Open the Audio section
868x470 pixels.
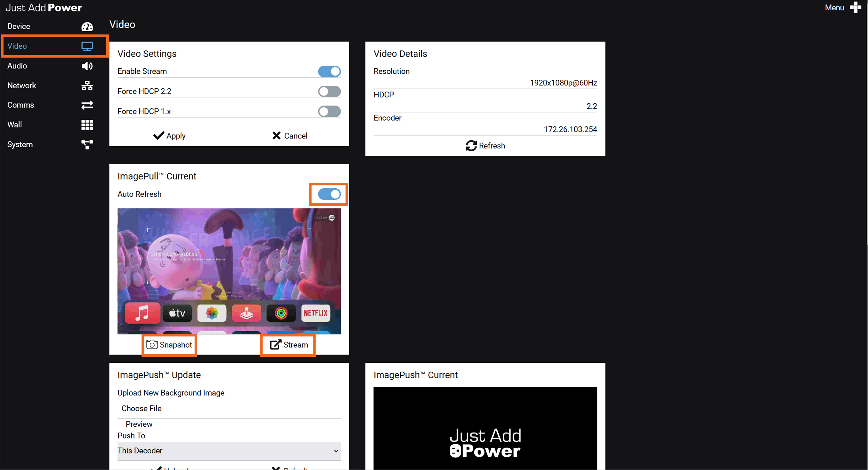pos(17,66)
